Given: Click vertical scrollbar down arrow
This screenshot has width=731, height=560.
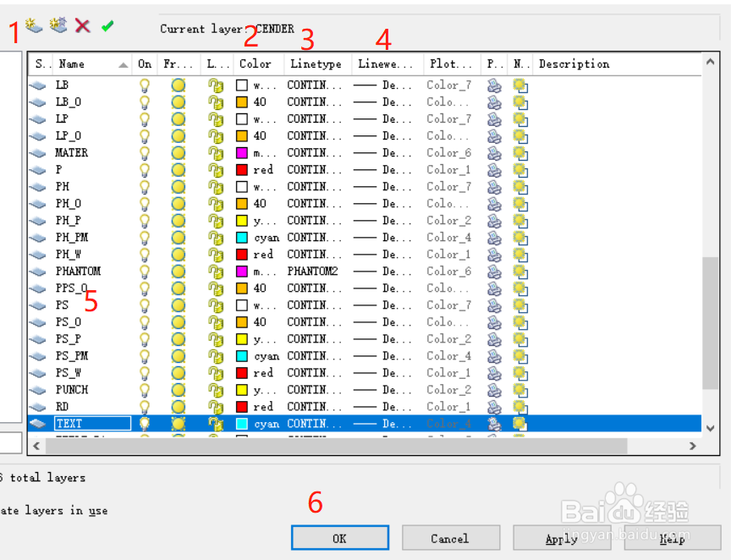Looking at the screenshot, I should point(710,428).
